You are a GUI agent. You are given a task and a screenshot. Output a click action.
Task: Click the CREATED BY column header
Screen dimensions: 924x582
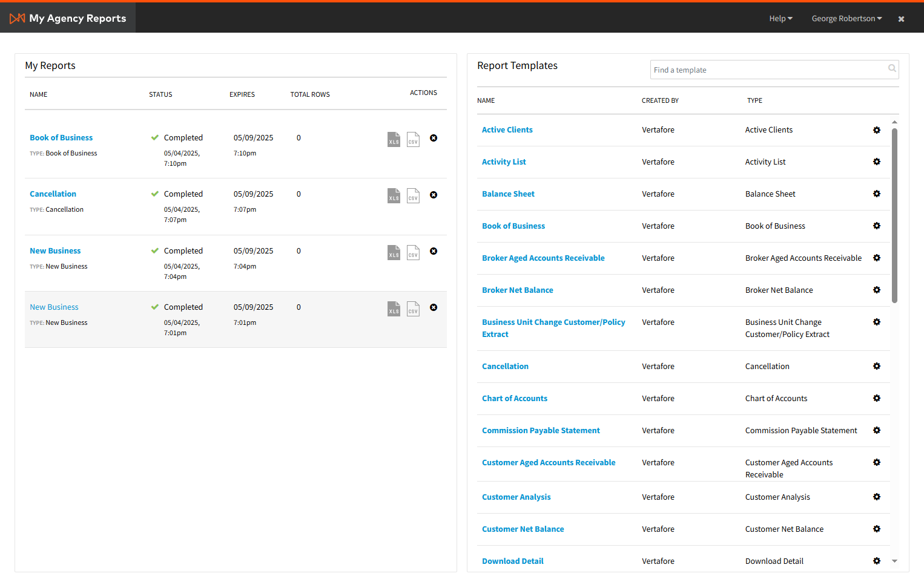[x=660, y=100]
